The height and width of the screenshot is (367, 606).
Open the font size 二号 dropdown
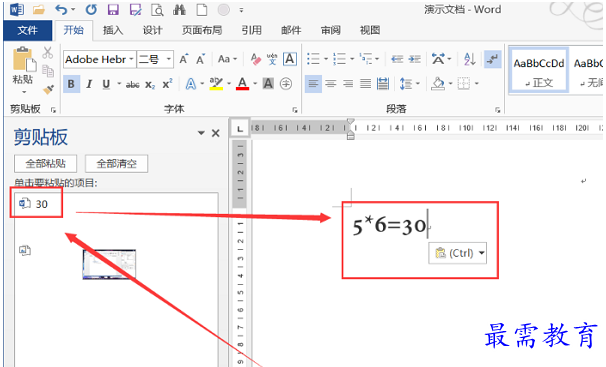coord(169,59)
